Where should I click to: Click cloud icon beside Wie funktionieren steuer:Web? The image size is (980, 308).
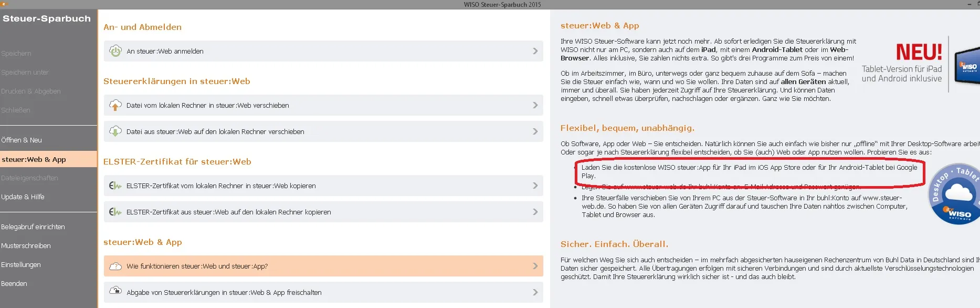pyautogui.click(x=115, y=266)
